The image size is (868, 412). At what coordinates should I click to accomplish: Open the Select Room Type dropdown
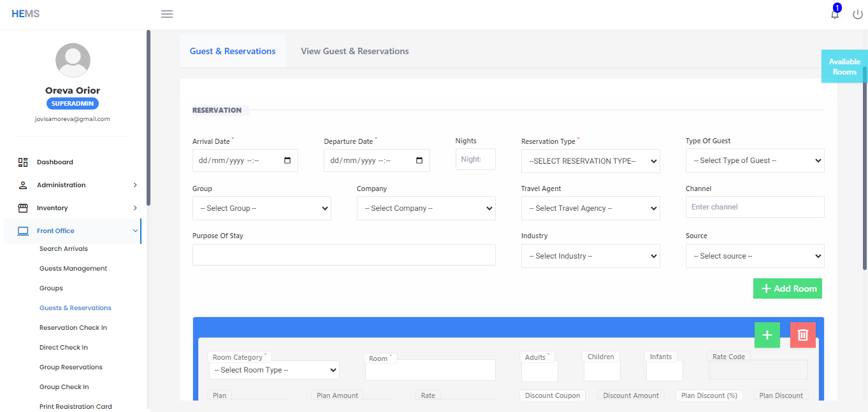click(x=274, y=370)
